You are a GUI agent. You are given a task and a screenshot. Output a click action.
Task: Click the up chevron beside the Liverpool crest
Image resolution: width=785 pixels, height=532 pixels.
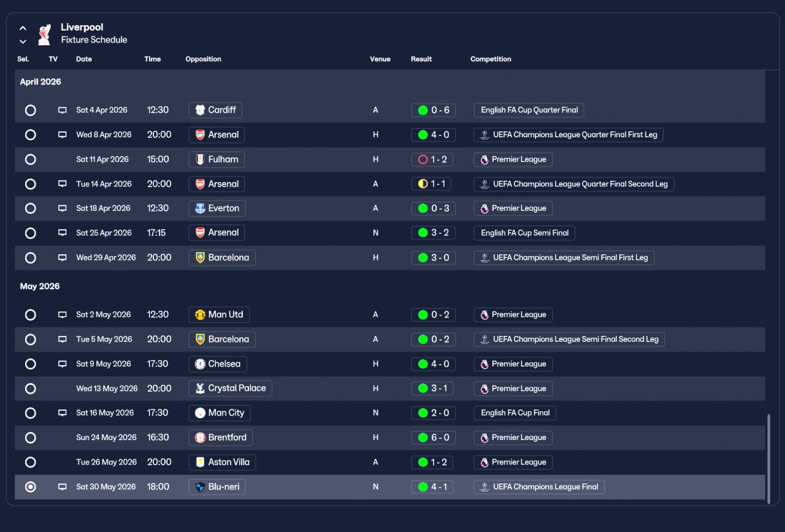point(23,28)
